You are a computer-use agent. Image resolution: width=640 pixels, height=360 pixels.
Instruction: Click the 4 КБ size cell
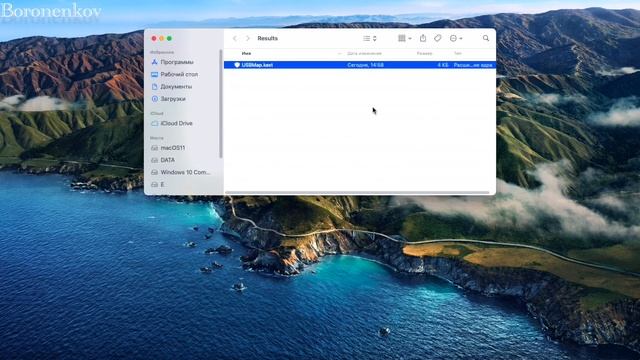tap(443, 65)
